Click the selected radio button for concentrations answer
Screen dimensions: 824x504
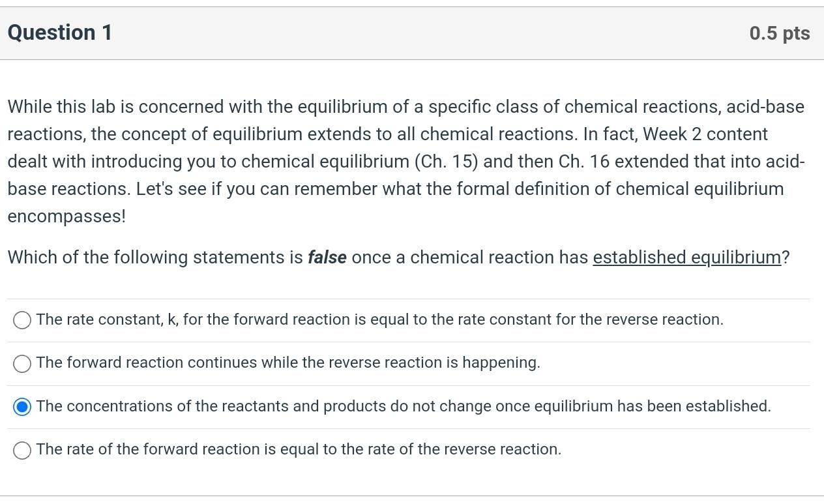22,407
